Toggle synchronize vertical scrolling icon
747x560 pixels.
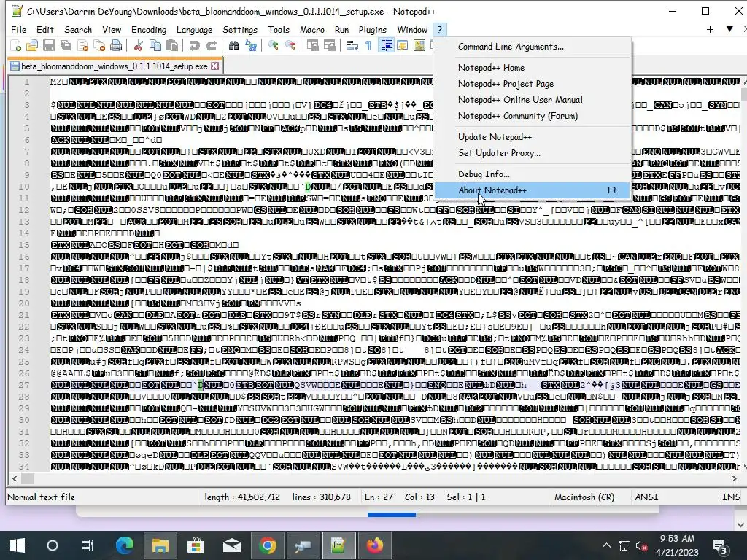pos(312,46)
